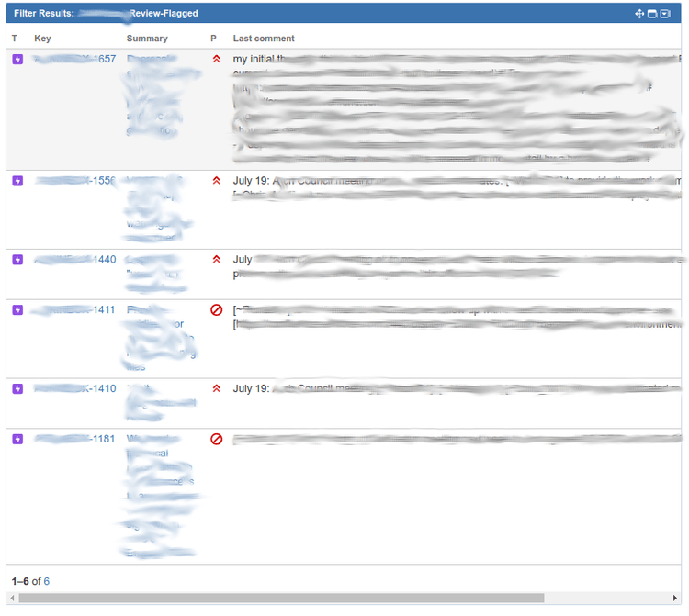Open the blurred summary link of issue 1411
The image size is (689, 616).
(159, 338)
